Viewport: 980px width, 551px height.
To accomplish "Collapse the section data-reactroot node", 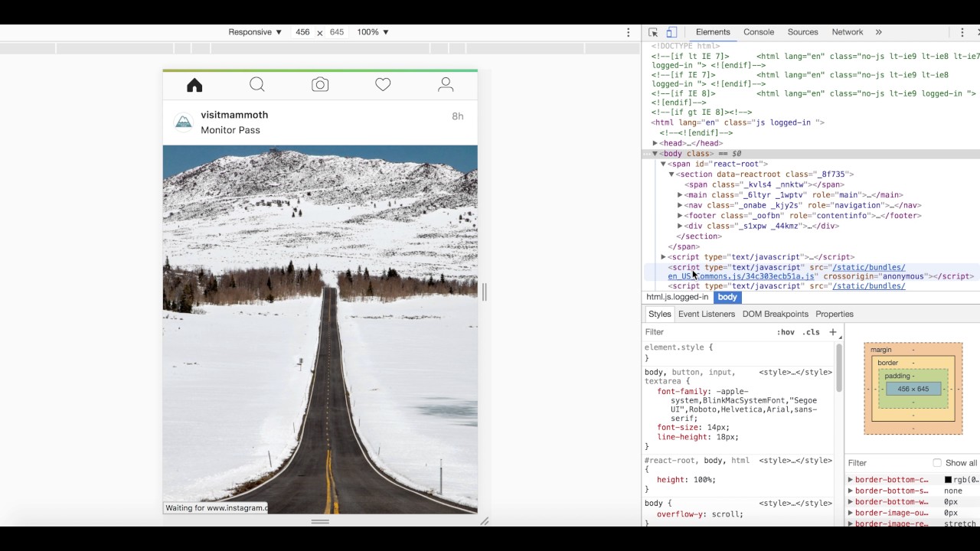I will 672,174.
